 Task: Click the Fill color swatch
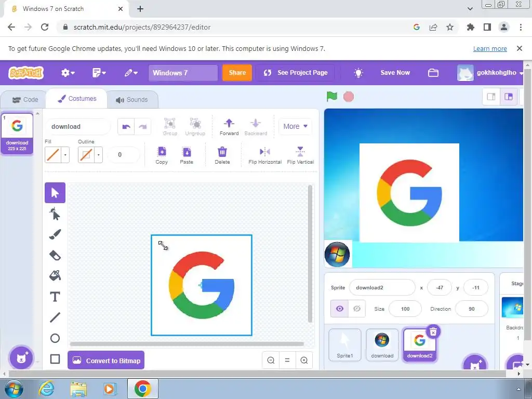click(x=53, y=155)
